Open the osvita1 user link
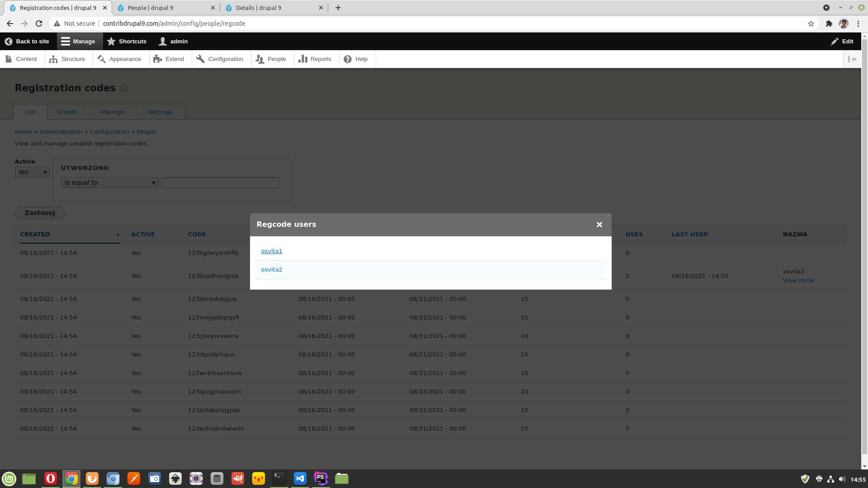Viewport: 868px width, 488px height. click(271, 251)
